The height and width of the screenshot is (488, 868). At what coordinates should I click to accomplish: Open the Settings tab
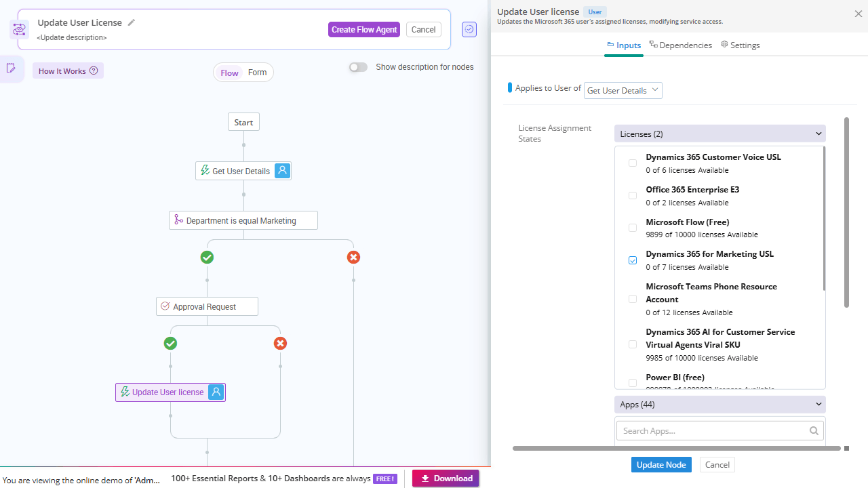[x=740, y=45]
